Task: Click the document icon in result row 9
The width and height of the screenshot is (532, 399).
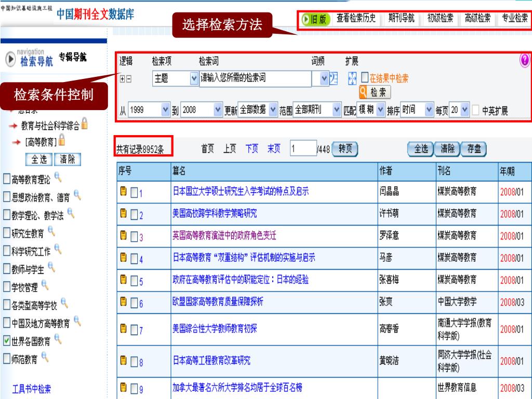Action: [x=124, y=388]
